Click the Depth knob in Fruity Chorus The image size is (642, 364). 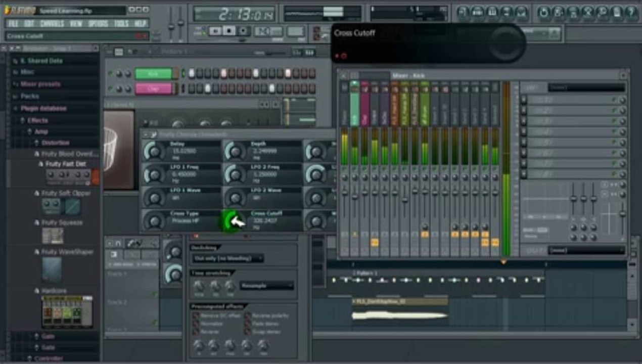point(234,151)
